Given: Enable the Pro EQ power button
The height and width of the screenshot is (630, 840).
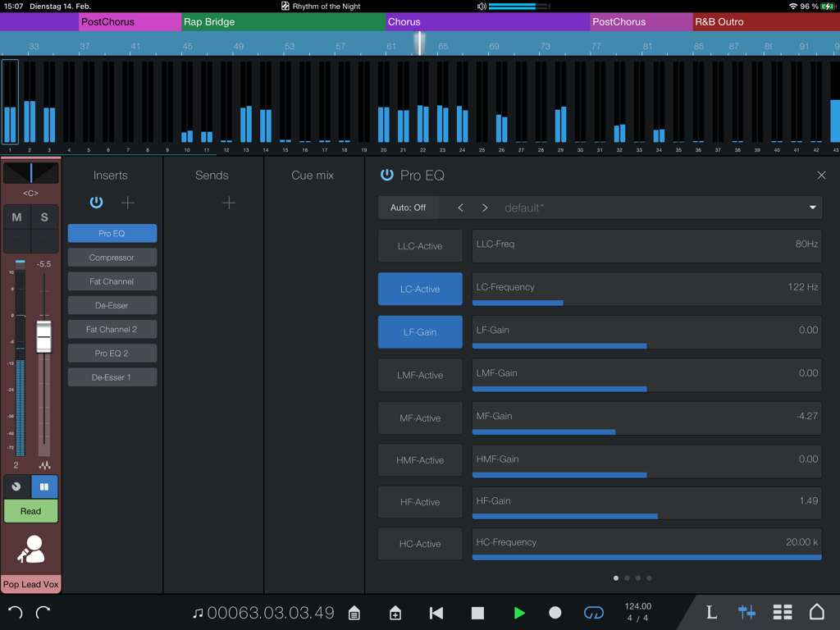Looking at the screenshot, I should [386, 174].
